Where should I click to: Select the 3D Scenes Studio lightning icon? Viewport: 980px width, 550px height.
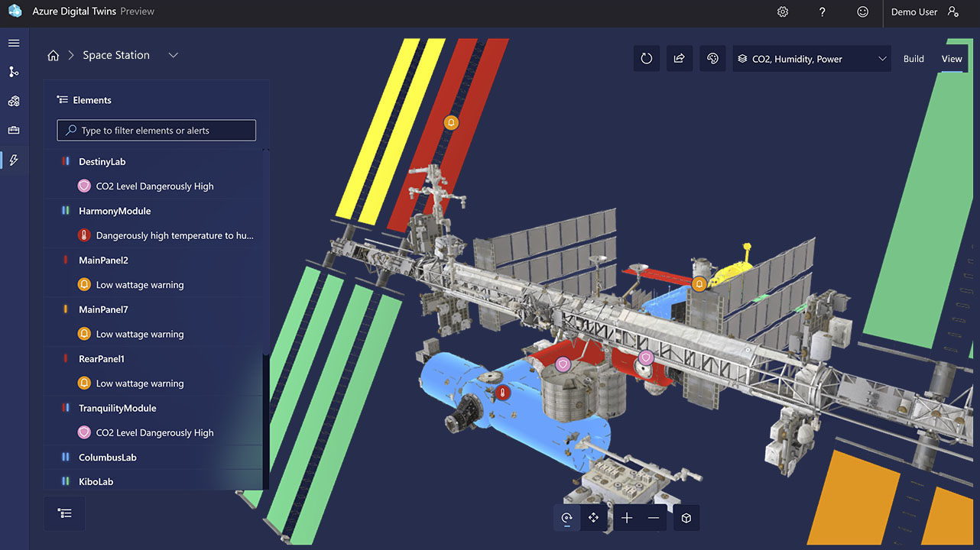(14, 160)
